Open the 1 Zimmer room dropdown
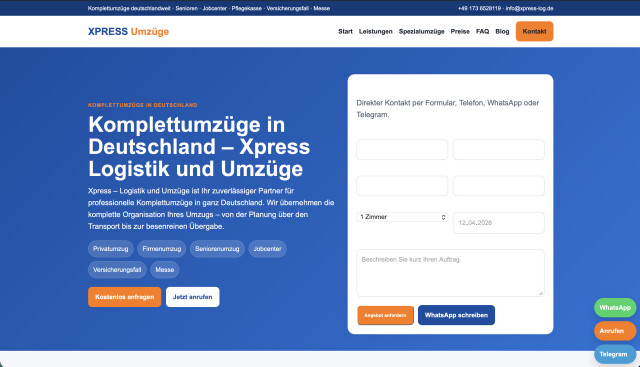640x367 pixels. [402, 217]
